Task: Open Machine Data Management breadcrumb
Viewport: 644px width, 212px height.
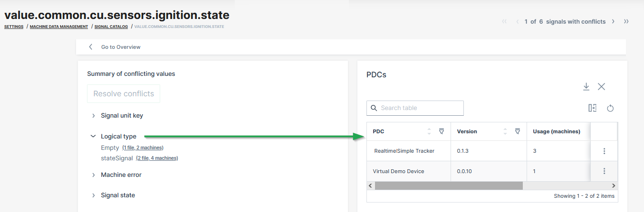Action: coord(58,27)
